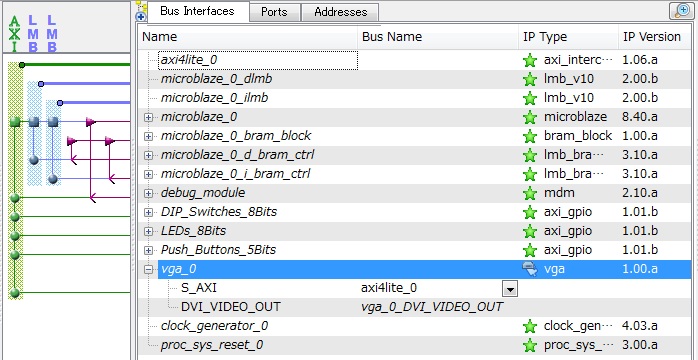Select the microblaze_0_ilmb instance
The height and width of the screenshot is (360, 698).
click(x=215, y=98)
